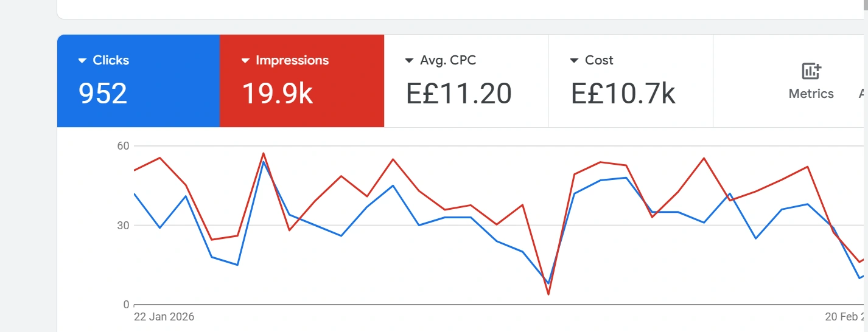Open the Cost metric dropdown arrow
Screen dimensions: 868x332
(x=574, y=61)
